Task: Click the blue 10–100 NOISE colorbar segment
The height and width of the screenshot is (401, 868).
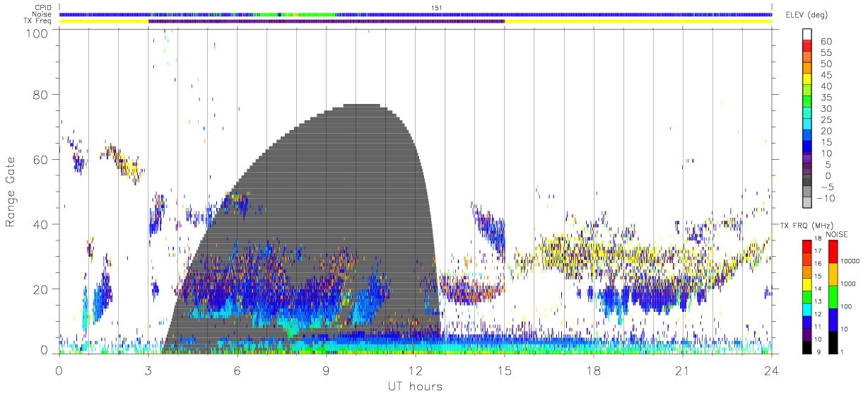Action: (832, 318)
